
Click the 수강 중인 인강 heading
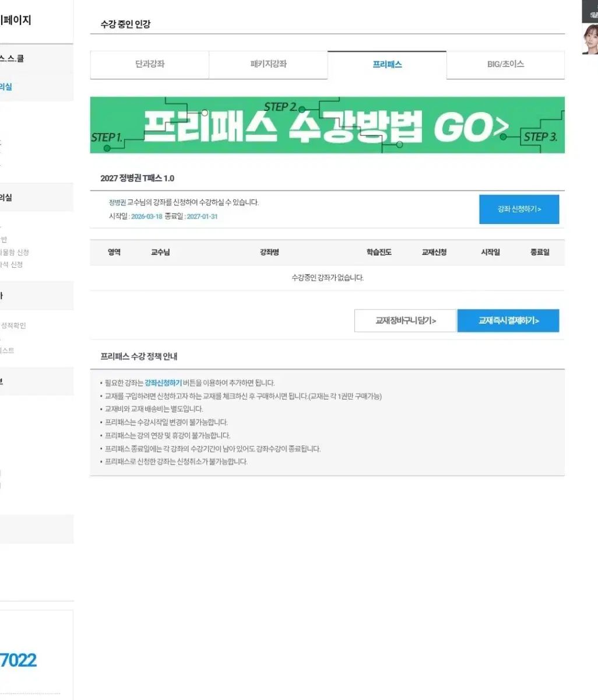click(125, 24)
